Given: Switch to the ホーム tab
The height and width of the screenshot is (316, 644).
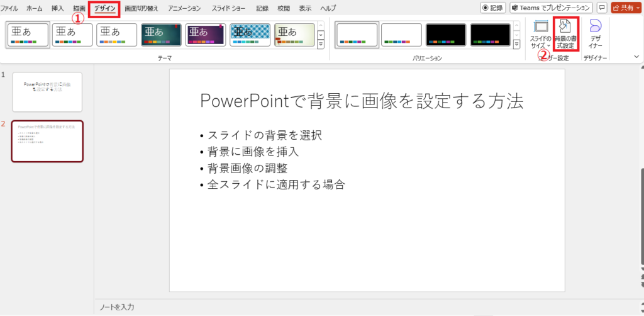Looking at the screenshot, I should (x=35, y=8).
